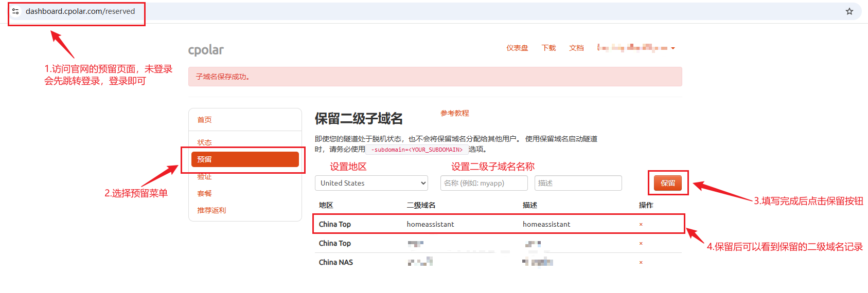The height and width of the screenshot is (293, 868).
Task: Open 套餐 plans in the sidebar
Action: point(204,194)
